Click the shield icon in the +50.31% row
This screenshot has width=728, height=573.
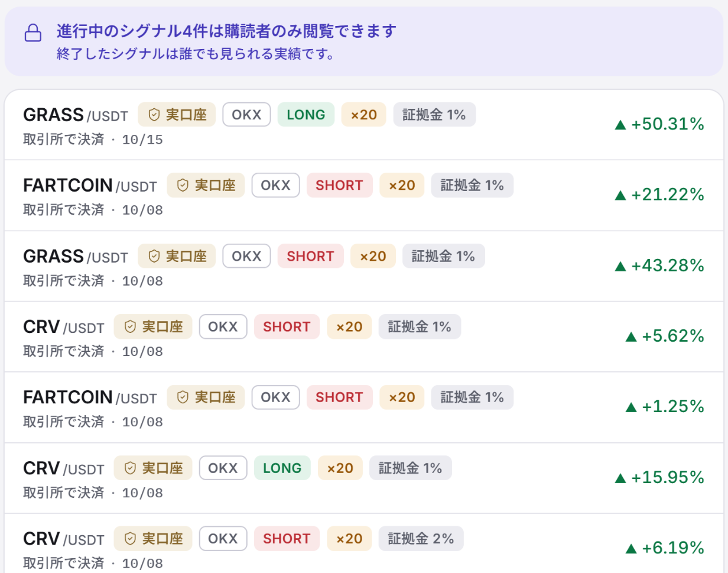click(x=154, y=115)
